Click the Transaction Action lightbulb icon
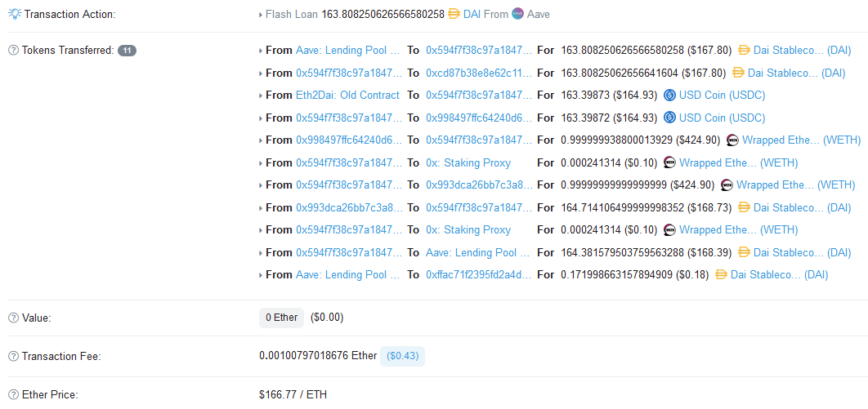This screenshot has height=409, width=868. click(x=14, y=15)
